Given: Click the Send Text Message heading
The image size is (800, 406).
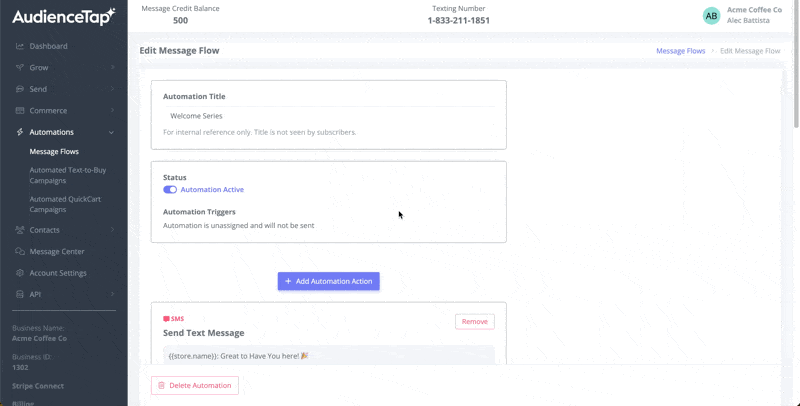Looking at the screenshot, I should coord(204,333).
